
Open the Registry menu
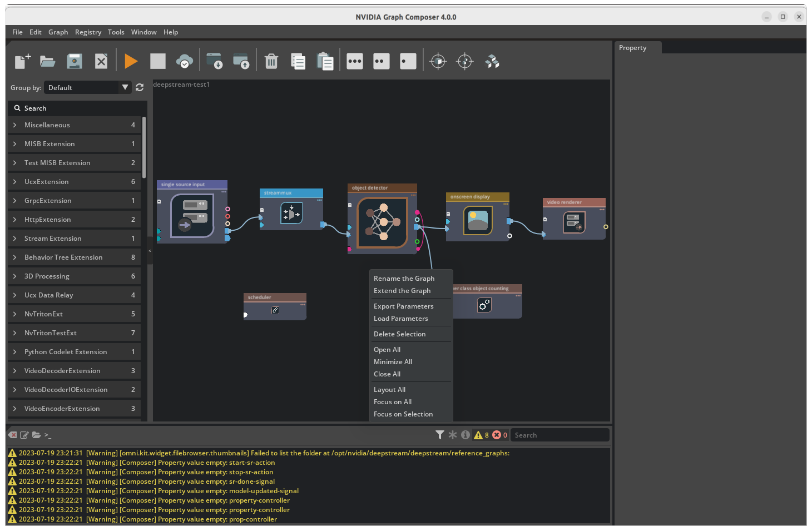tap(88, 32)
